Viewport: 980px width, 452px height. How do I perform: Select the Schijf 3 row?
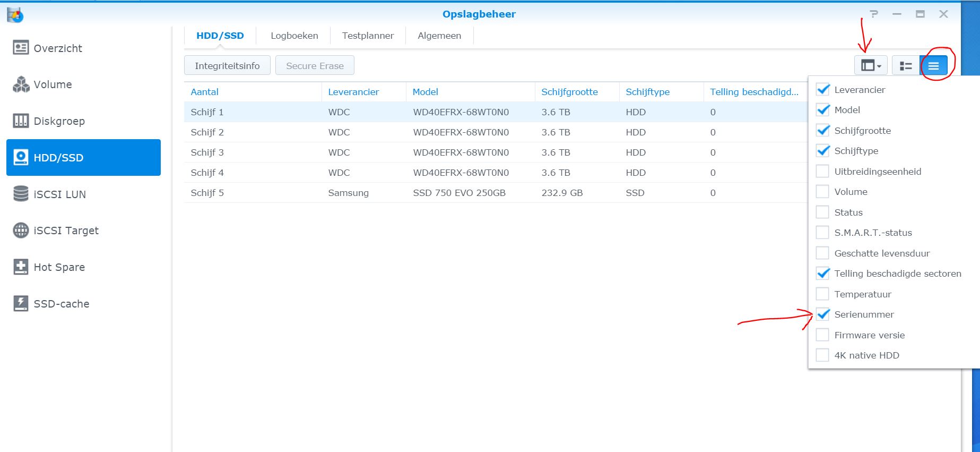coord(496,152)
